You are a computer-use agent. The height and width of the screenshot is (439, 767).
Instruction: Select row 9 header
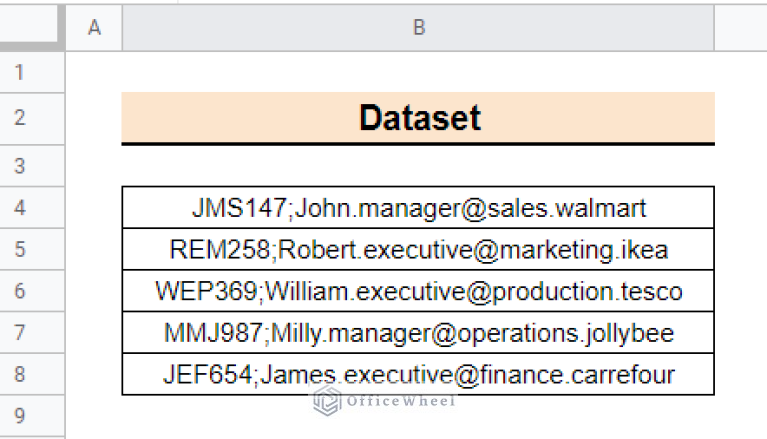pos(32,416)
